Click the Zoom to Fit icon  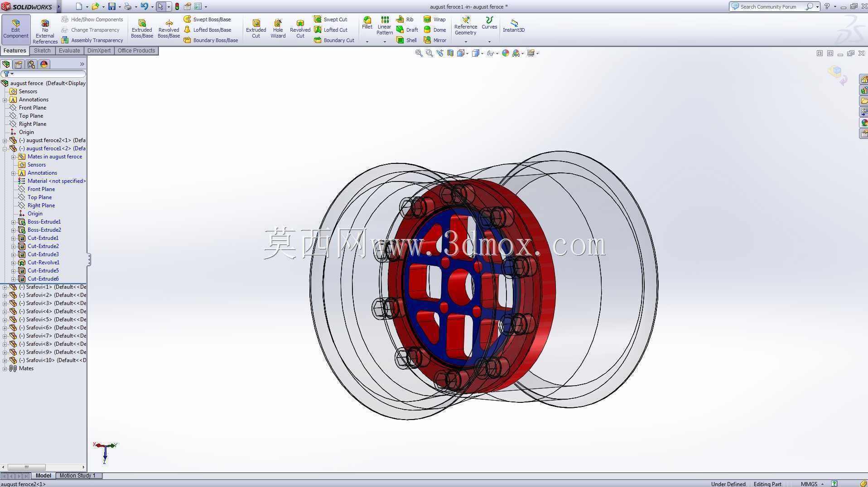point(419,53)
